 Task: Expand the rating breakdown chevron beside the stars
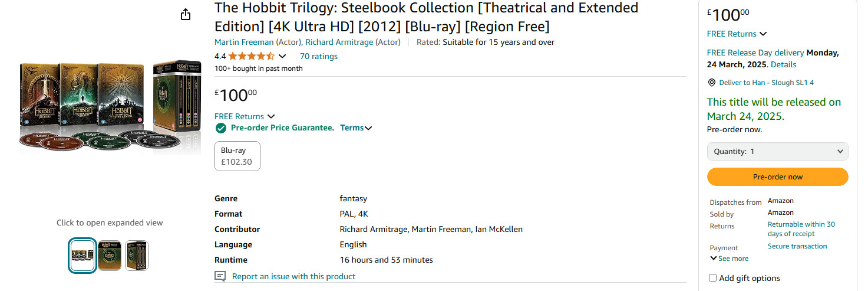coord(282,57)
